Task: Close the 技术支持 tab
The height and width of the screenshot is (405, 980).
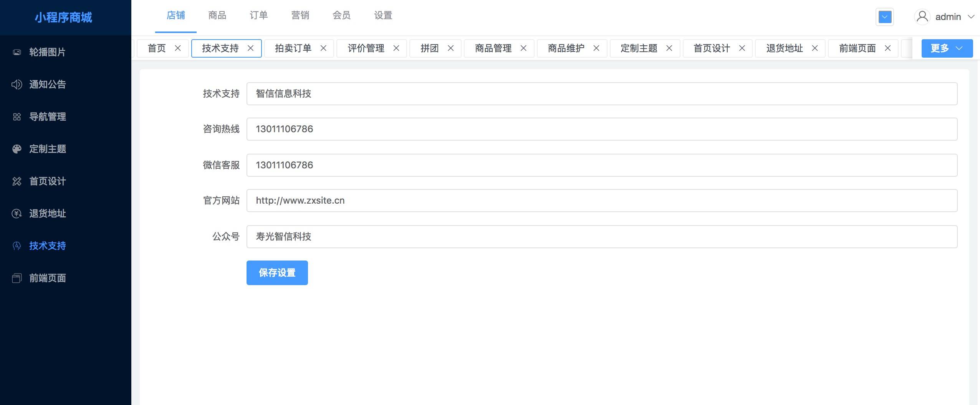Action: point(250,48)
